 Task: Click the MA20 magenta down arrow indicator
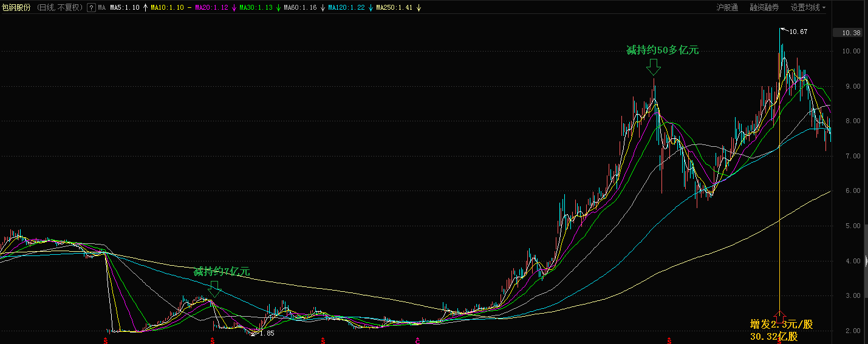[x=234, y=8]
